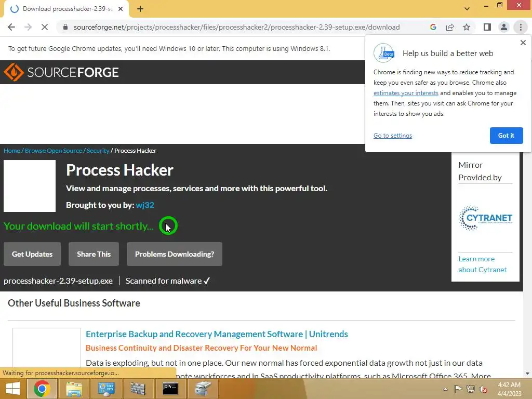Select the Download processhacker-2.39 tab

click(x=66, y=9)
